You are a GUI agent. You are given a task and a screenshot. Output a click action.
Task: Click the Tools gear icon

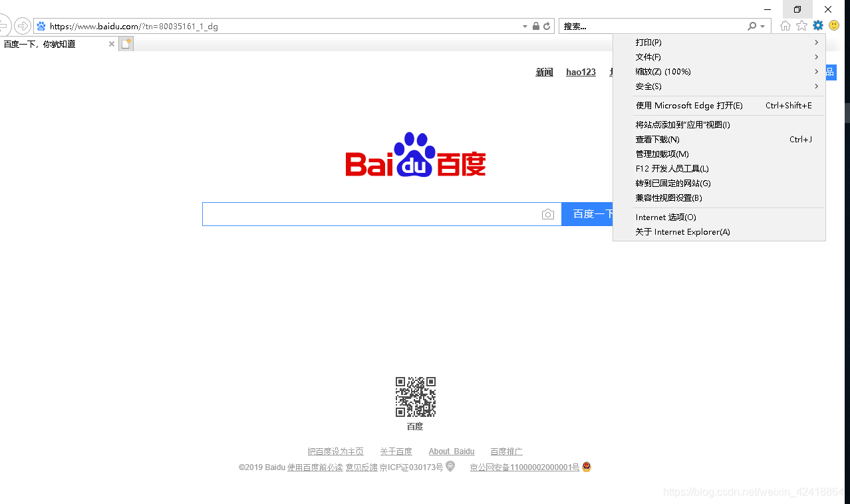point(818,26)
